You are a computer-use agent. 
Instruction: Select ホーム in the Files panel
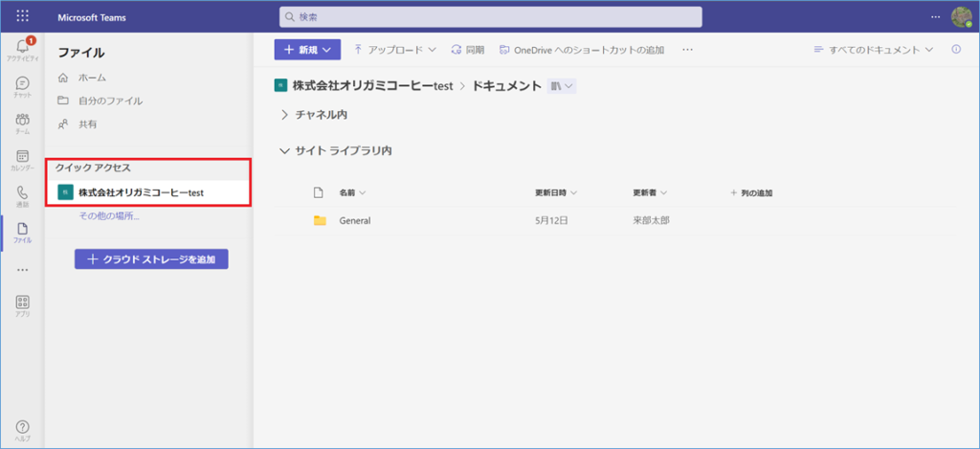92,78
